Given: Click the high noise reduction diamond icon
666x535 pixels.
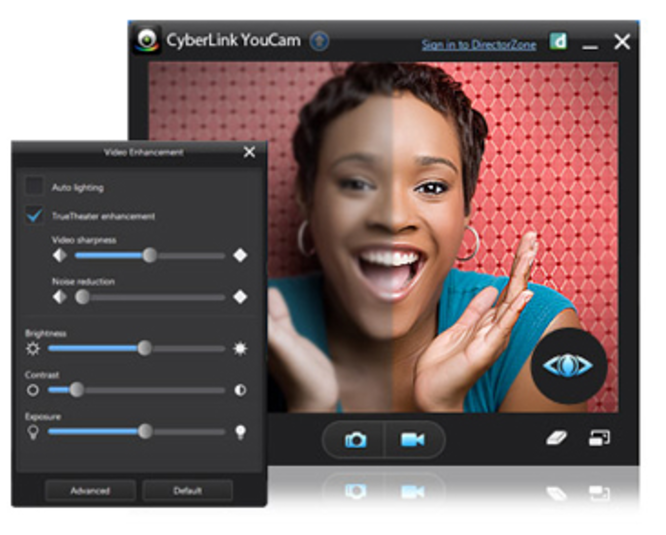Looking at the screenshot, I should pyautogui.click(x=240, y=297).
